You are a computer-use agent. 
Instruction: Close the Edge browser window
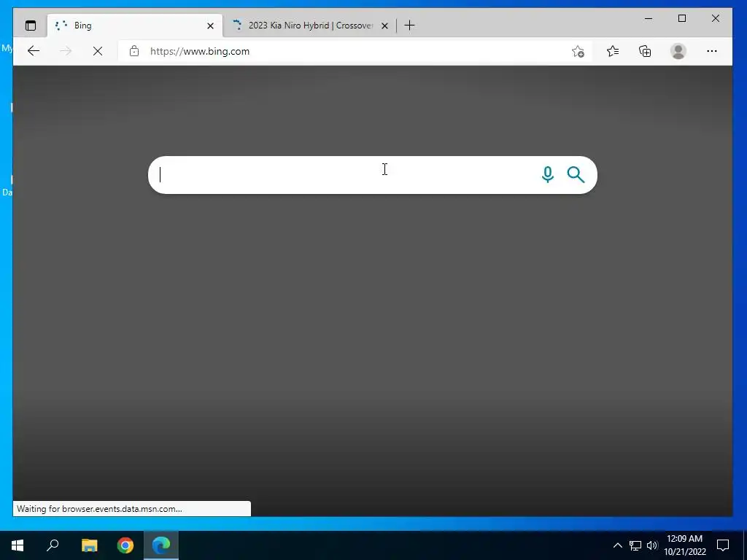pyautogui.click(x=716, y=18)
